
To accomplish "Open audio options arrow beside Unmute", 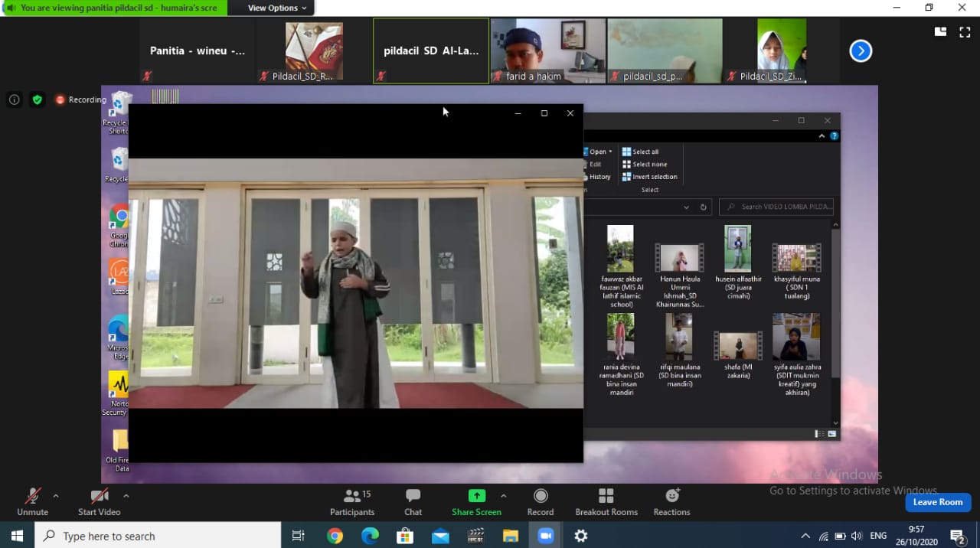I will (x=56, y=496).
